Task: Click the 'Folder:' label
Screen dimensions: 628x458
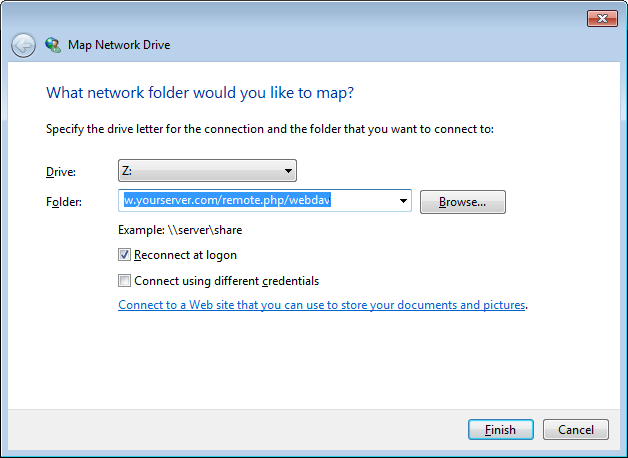Action: click(64, 202)
